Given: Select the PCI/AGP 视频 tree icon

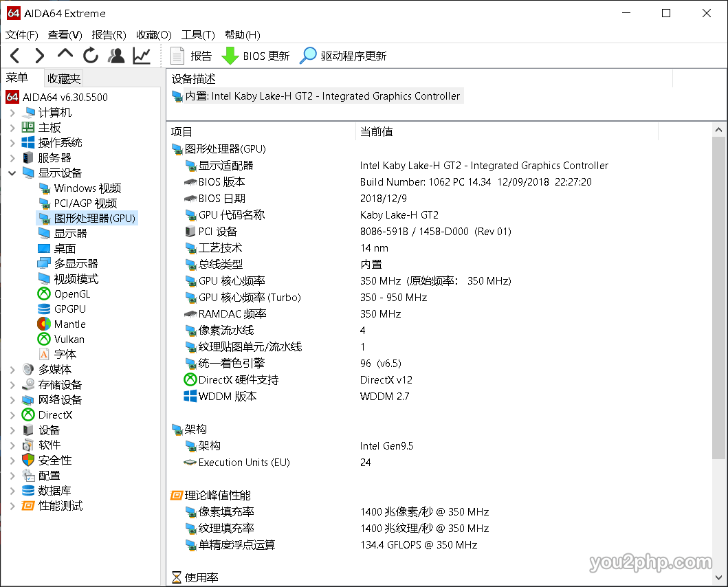Looking at the screenshot, I should (x=44, y=203).
